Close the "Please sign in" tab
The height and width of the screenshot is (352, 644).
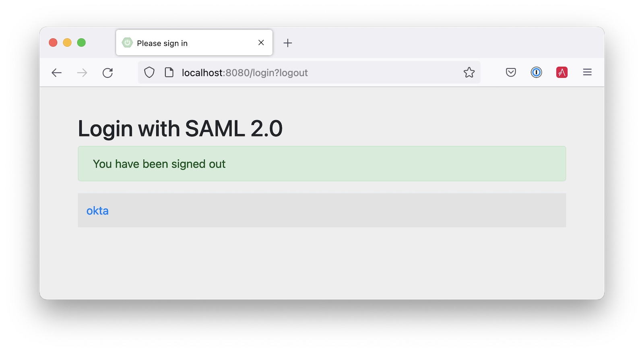tap(261, 43)
